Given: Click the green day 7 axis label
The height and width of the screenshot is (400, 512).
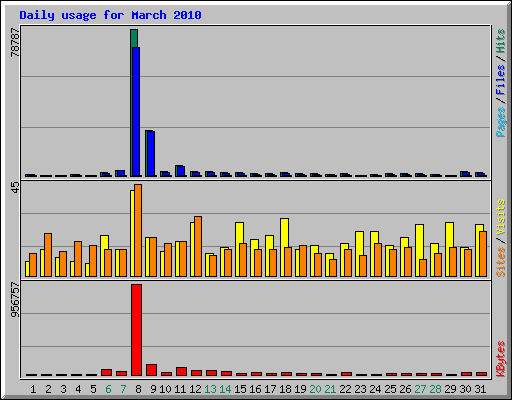Looking at the screenshot, I should coord(123,389).
